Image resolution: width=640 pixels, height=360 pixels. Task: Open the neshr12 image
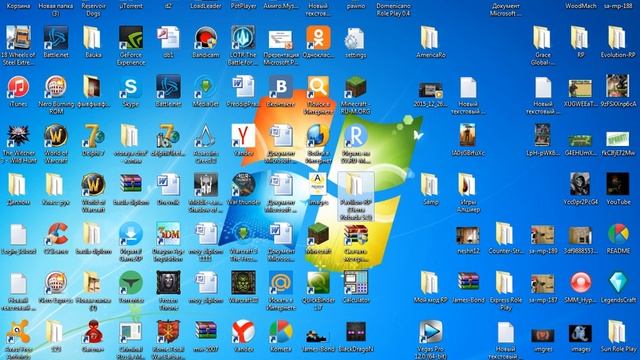tap(468, 235)
